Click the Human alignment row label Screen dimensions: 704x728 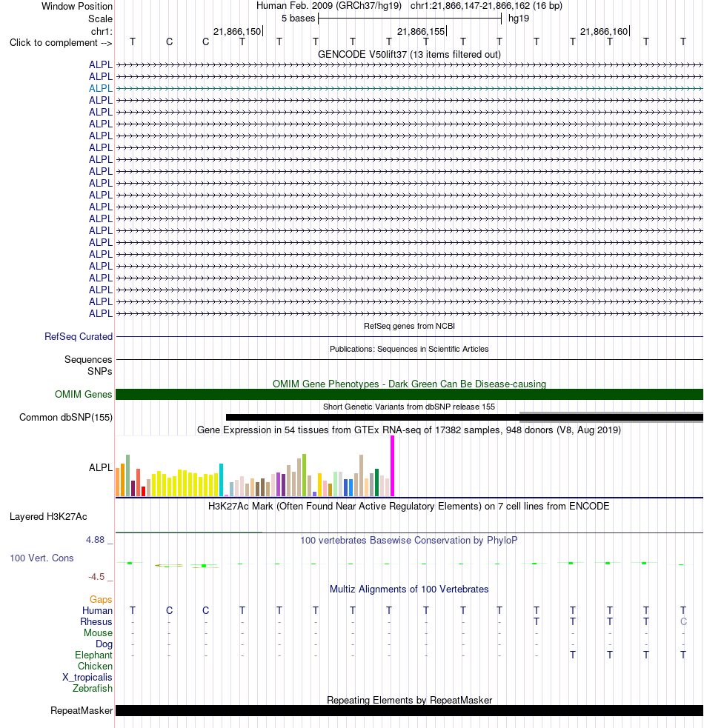pos(98,610)
